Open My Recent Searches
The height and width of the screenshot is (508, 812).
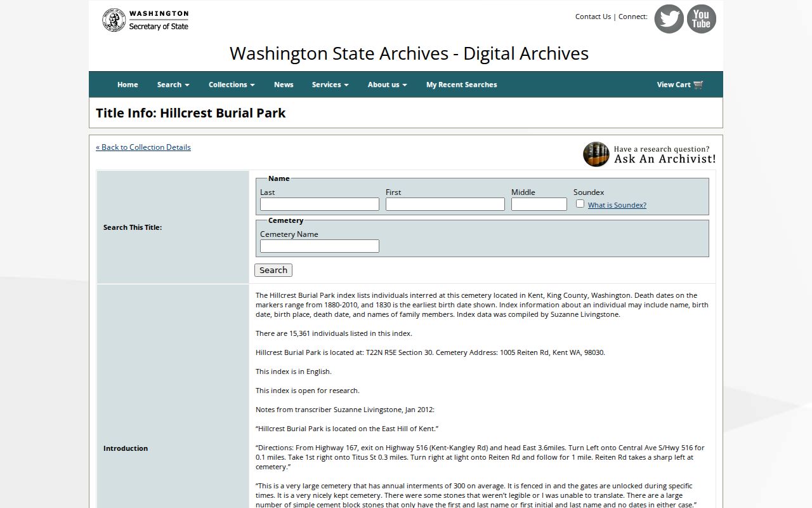point(462,84)
